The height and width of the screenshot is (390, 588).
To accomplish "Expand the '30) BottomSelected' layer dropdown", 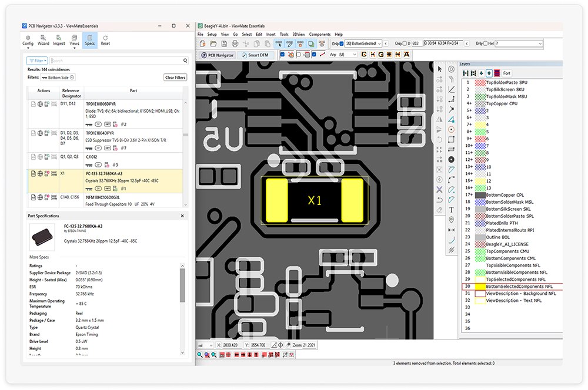I will (x=379, y=43).
